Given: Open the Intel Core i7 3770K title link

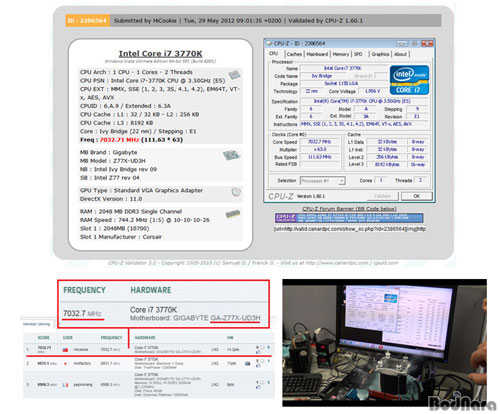Looking at the screenshot, I should click(x=160, y=54).
